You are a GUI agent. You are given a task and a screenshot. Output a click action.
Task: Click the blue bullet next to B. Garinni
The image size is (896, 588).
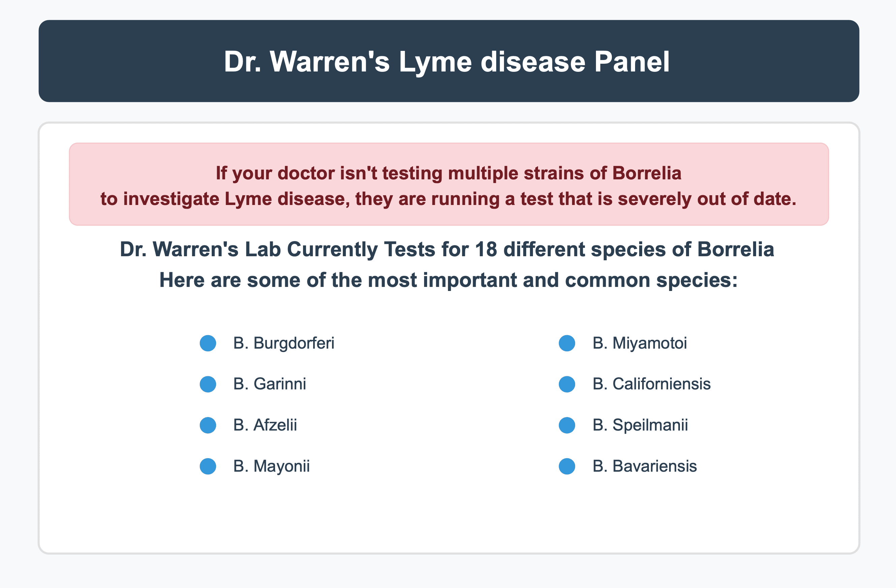(x=208, y=384)
